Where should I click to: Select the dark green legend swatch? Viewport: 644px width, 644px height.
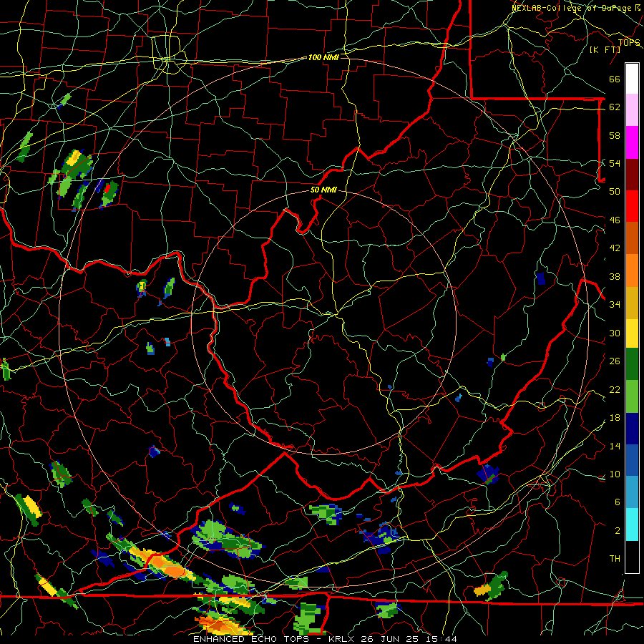click(632, 364)
